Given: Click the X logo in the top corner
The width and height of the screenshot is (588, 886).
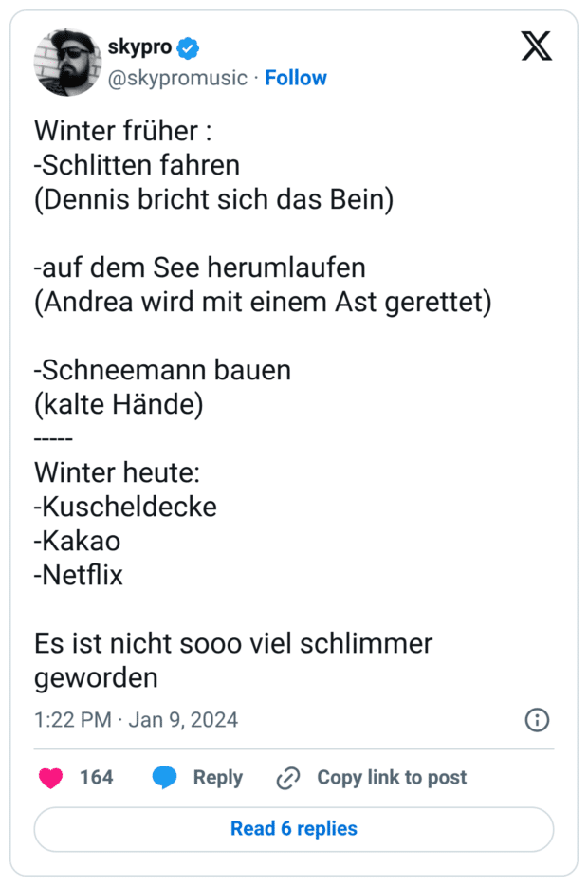Looking at the screenshot, I should click(x=536, y=46).
